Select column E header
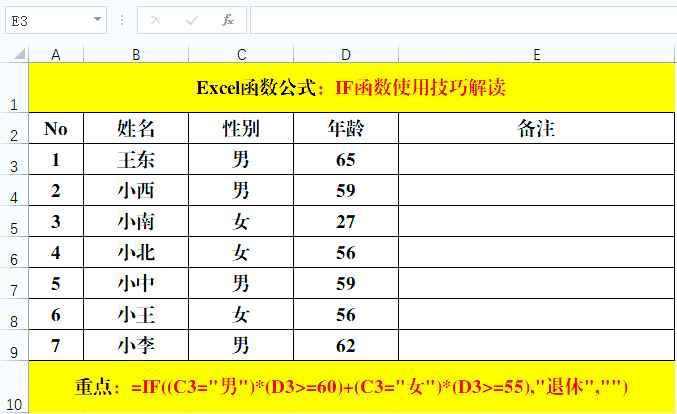Viewport: 677px width, 414px height. 536,55
